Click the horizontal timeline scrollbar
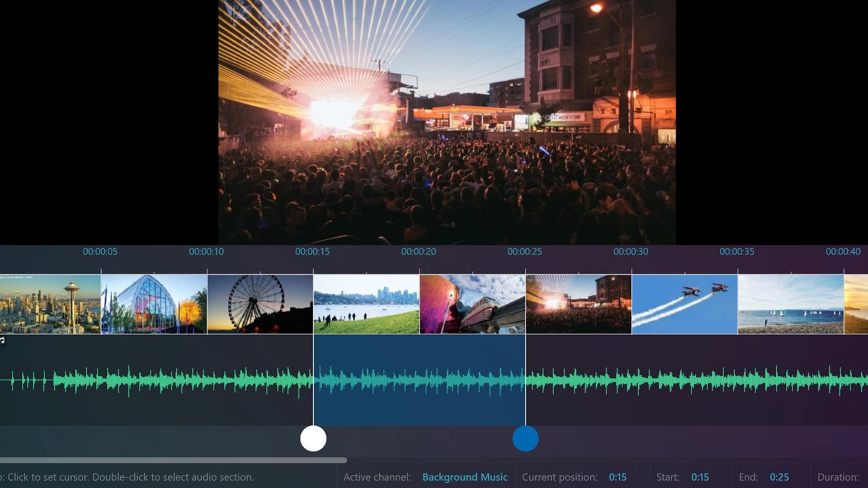The width and height of the screenshot is (868, 488). [173, 460]
